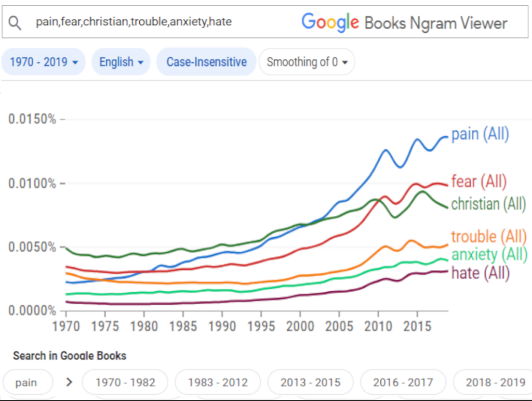Click the orange trouble (All) legend label
Image resolution: width=532 pixels, height=401 pixels.
(x=488, y=237)
